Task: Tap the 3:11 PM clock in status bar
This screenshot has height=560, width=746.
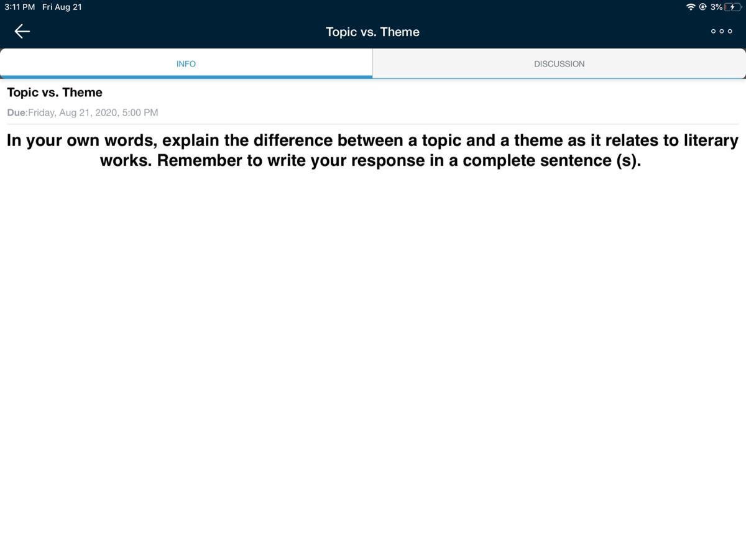Action: [20, 7]
